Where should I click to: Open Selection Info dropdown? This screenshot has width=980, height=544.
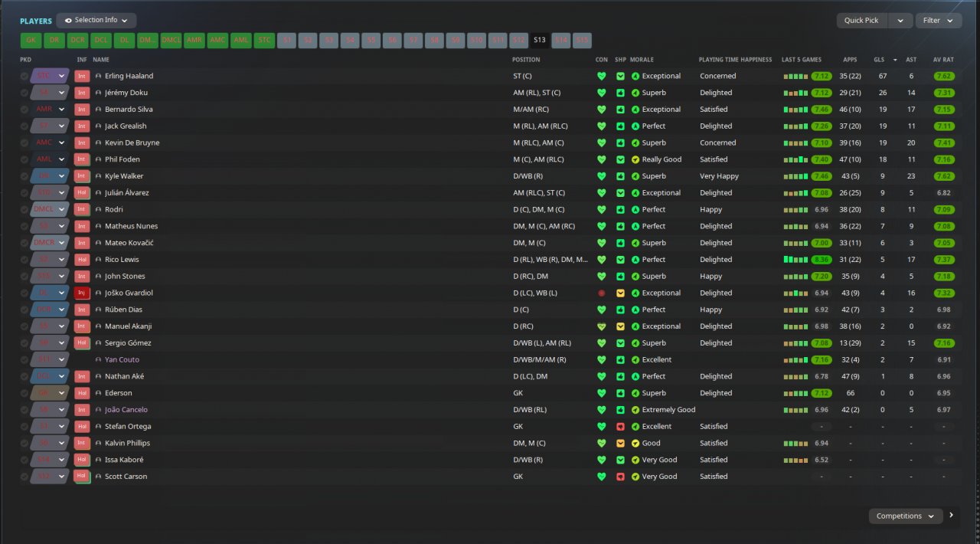(x=96, y=21)
